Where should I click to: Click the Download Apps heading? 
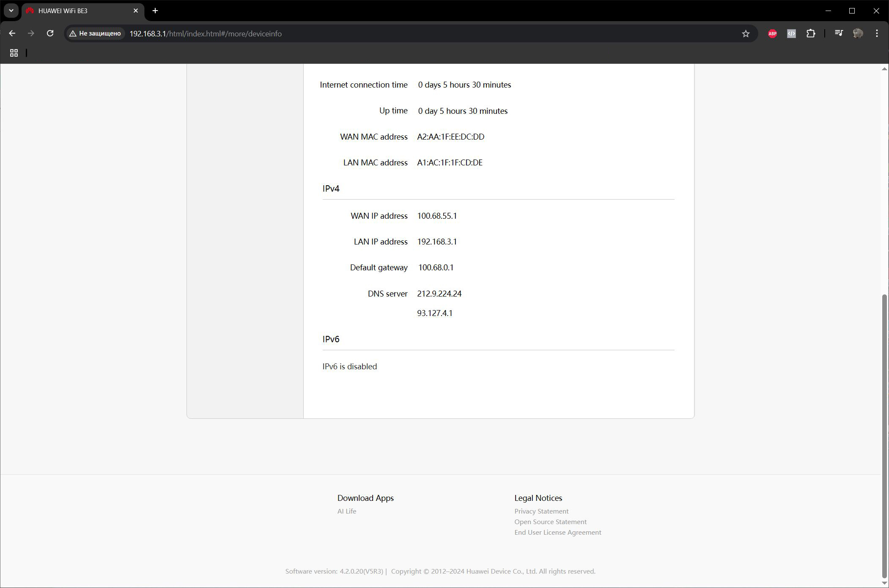click(365, 498)
